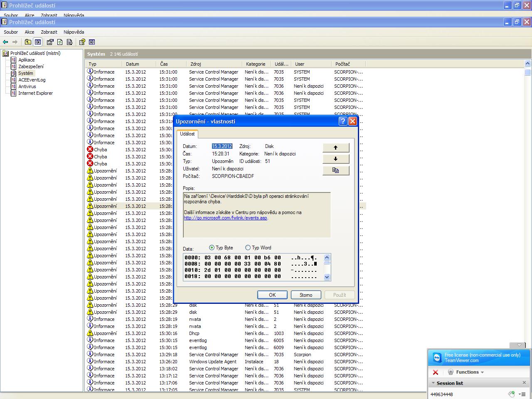
Task: Toggle the show/hide console tree icon
Action: point(38,42)
